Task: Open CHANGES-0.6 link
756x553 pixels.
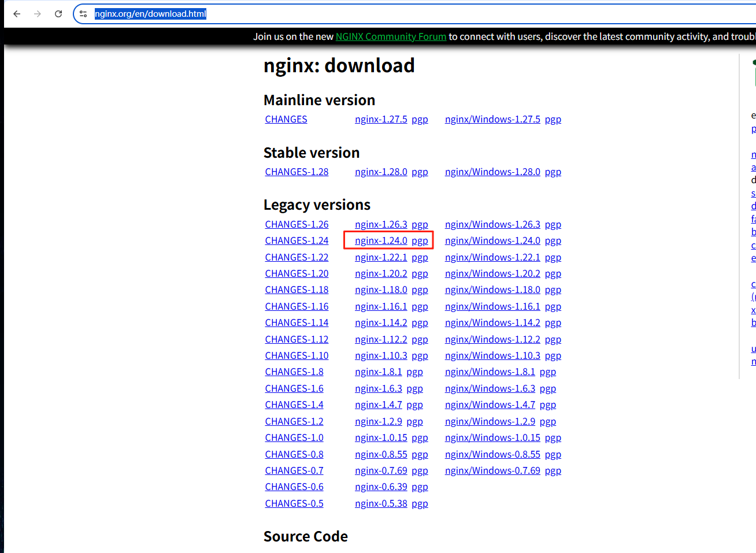Action: click(294, 487)
